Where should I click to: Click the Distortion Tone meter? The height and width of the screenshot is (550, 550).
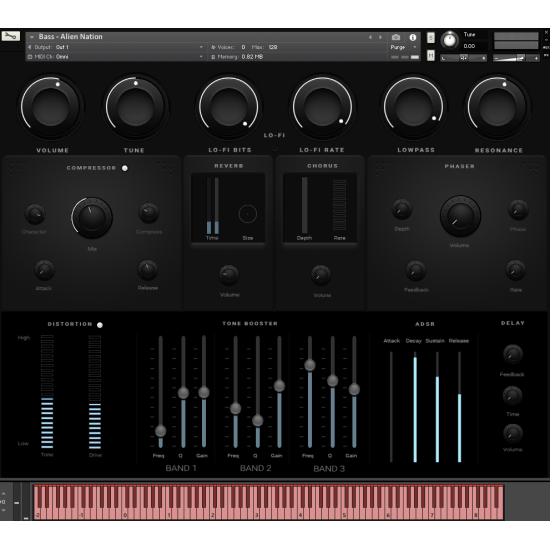click(x=47, y=392)
